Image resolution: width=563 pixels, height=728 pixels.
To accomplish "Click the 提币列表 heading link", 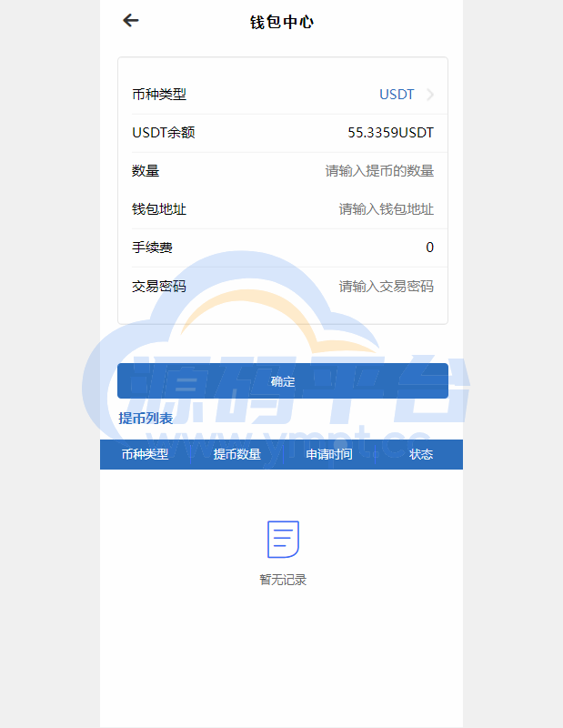I will (146, 419).
